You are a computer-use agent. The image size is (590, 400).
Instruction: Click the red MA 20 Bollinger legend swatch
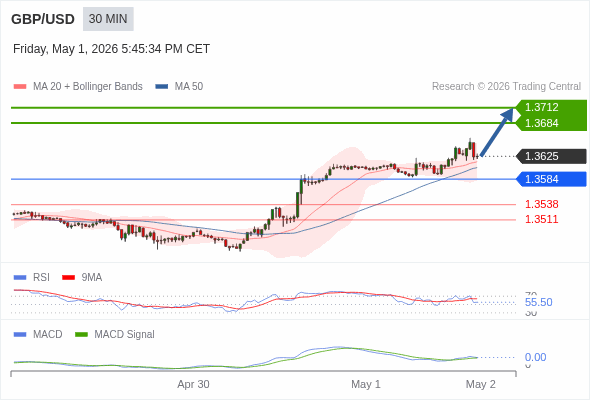pos(20,87)
